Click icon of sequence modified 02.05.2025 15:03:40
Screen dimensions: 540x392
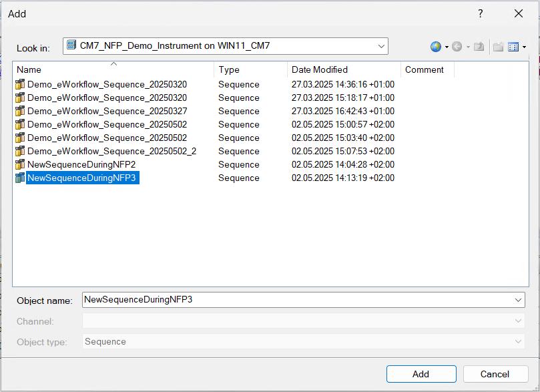click(20, 138)
